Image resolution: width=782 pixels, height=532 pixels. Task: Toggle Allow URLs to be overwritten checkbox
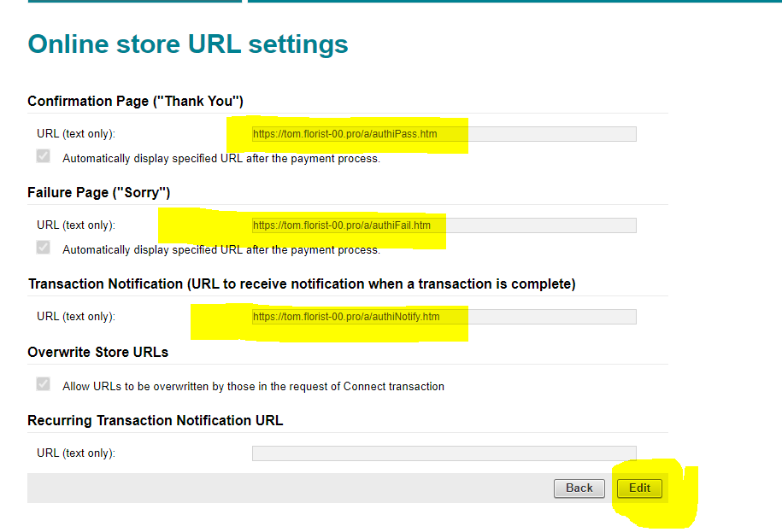(44, 383)
